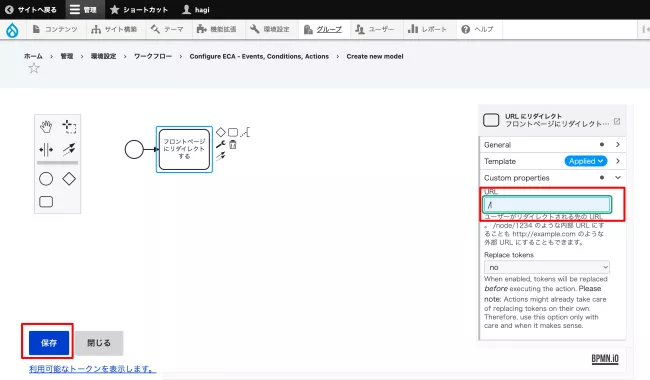Open the hagi user menu

196,10
